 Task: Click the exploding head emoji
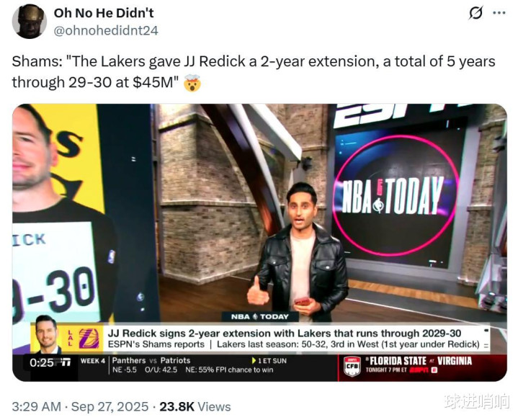point(192,83)
